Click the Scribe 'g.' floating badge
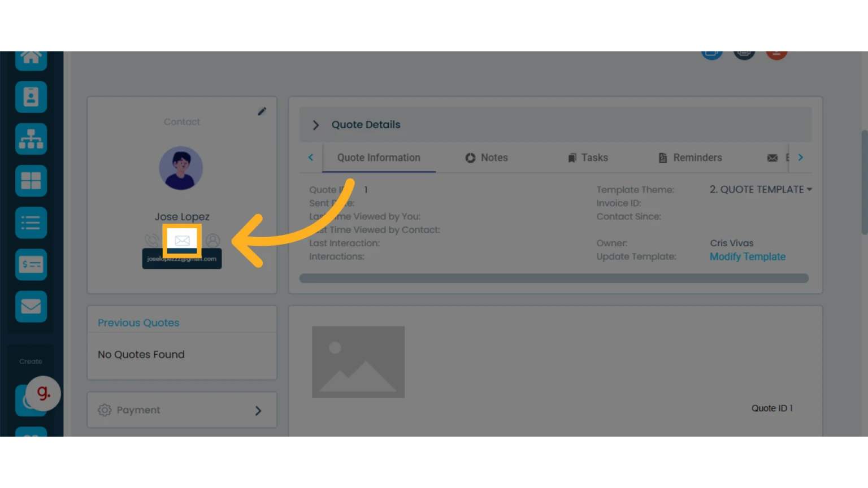Screen dimensions: 868x488 coord(43,393)
